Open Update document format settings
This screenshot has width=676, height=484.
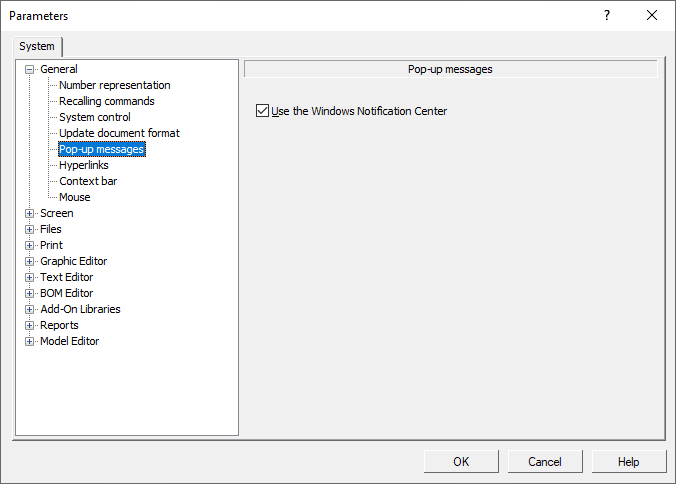pos(119,133)
